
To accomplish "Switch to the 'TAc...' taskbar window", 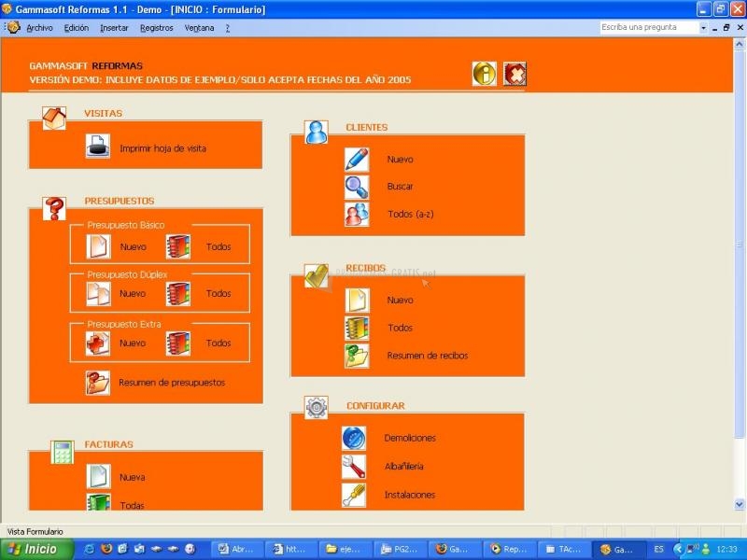I will [564, 549].
